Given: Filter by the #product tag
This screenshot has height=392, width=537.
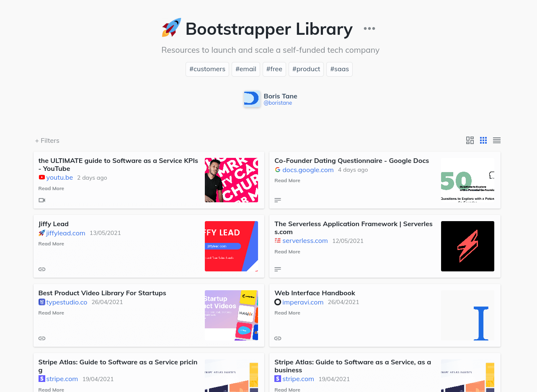Looking at the screenshot, I should [306, 69].
